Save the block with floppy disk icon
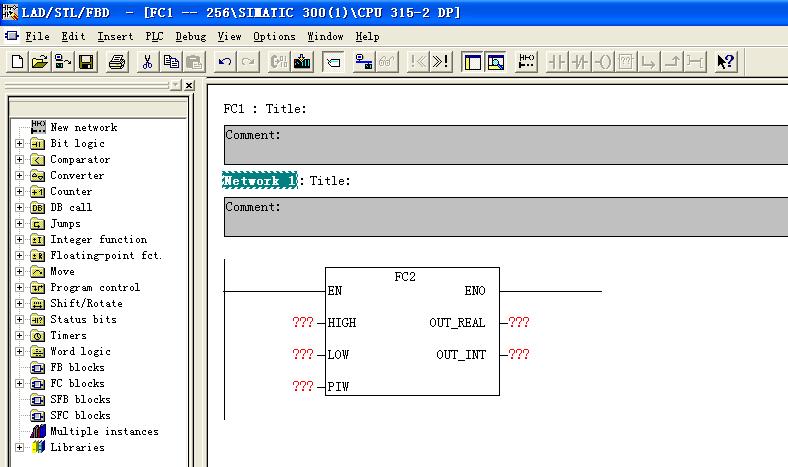 click(x=86, y=62)
